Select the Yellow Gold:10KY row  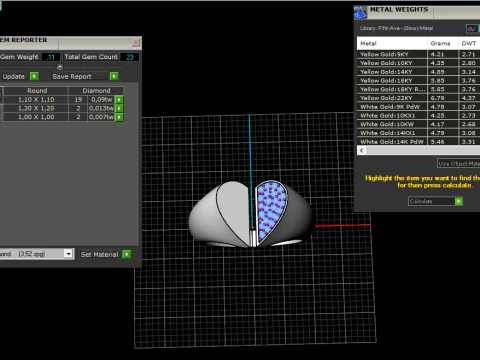[x=418, y=63]
